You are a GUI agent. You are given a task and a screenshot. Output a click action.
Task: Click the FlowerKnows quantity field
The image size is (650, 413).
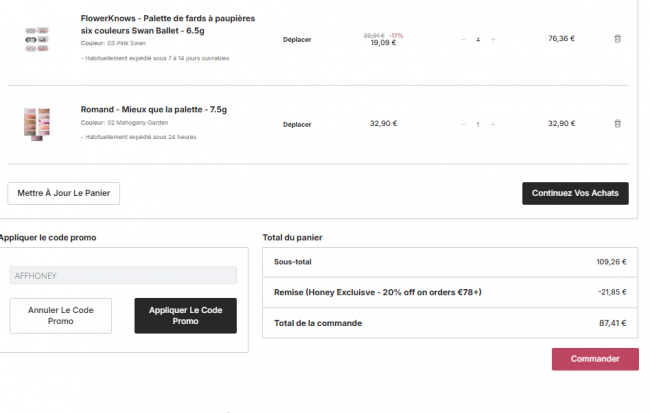pos(478,39)
